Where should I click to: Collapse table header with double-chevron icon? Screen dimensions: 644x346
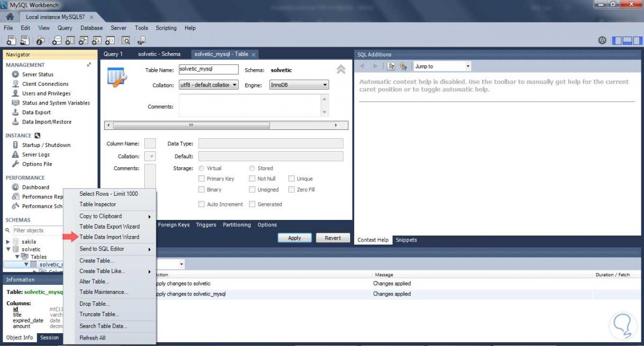(341, 70)
